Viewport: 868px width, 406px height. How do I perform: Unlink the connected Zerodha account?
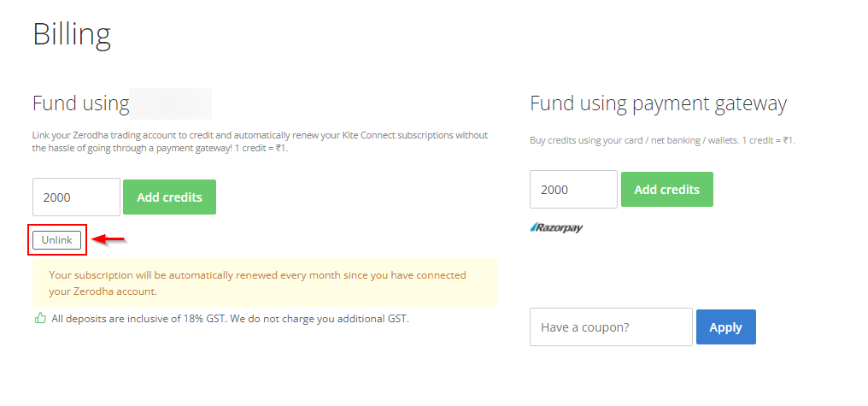coord(56,240)
